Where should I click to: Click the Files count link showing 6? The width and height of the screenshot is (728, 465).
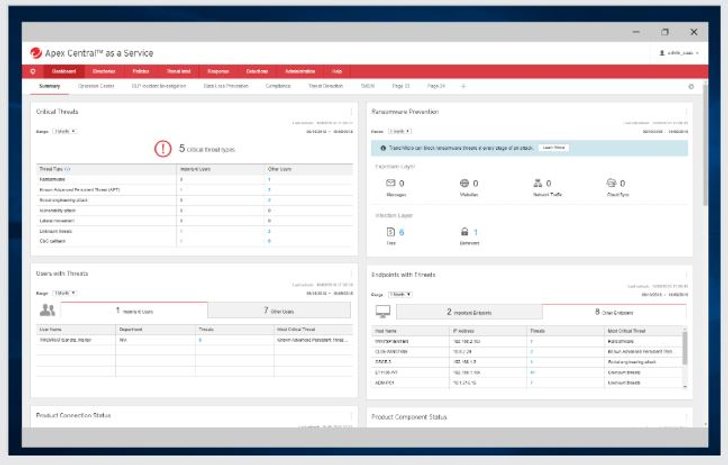[401, 232]
